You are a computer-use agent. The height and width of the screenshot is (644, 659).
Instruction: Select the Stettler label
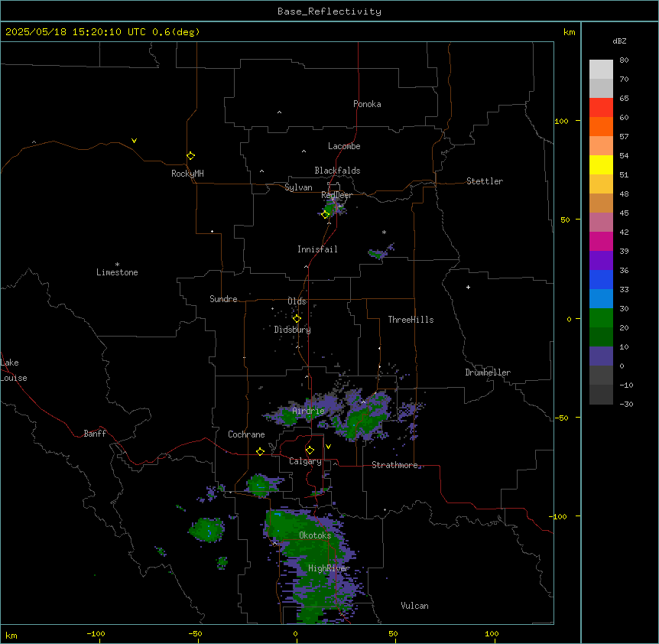pos(484,181)
